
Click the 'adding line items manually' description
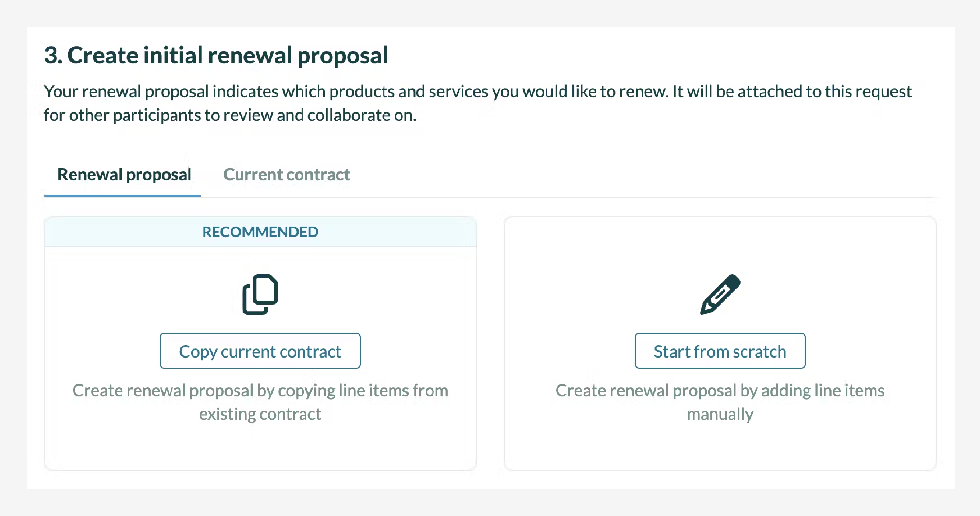point(719,391)
